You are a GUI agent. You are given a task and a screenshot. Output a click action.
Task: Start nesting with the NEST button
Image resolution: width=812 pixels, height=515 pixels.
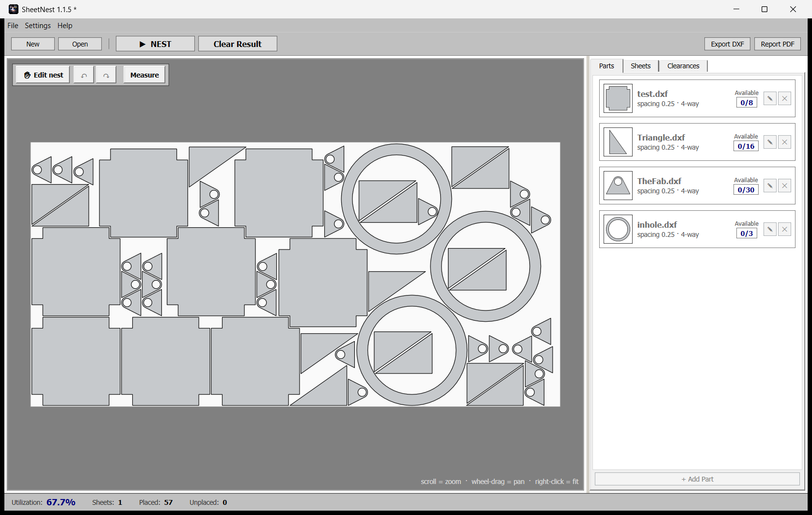[155, 44]
